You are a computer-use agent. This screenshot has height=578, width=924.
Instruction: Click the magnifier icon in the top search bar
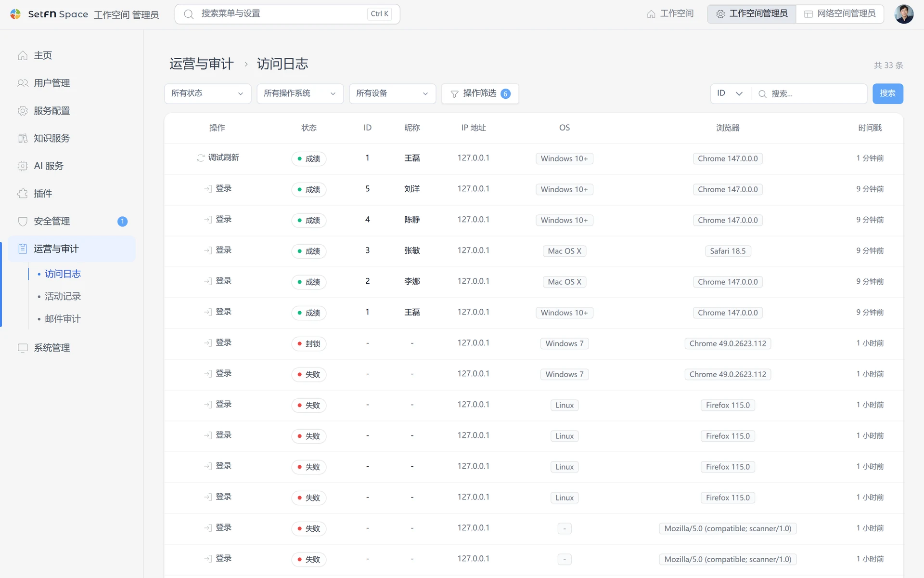click(189, 14)
